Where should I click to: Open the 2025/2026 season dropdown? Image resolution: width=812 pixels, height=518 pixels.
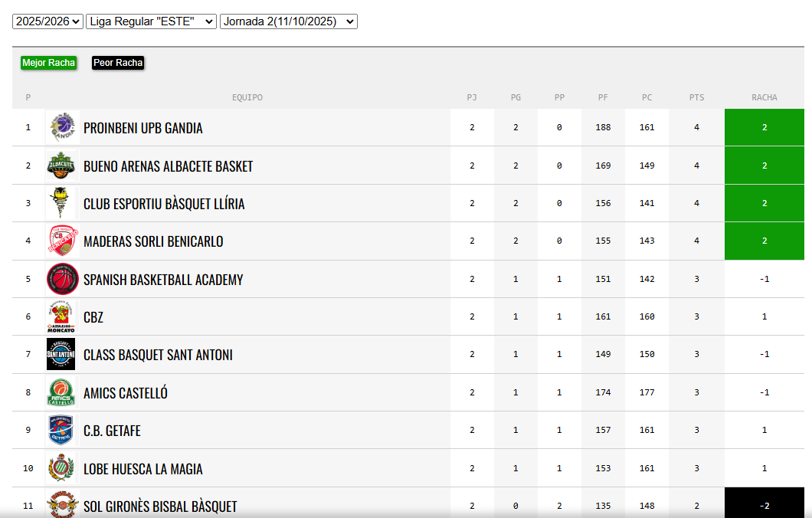click(47, 21)
